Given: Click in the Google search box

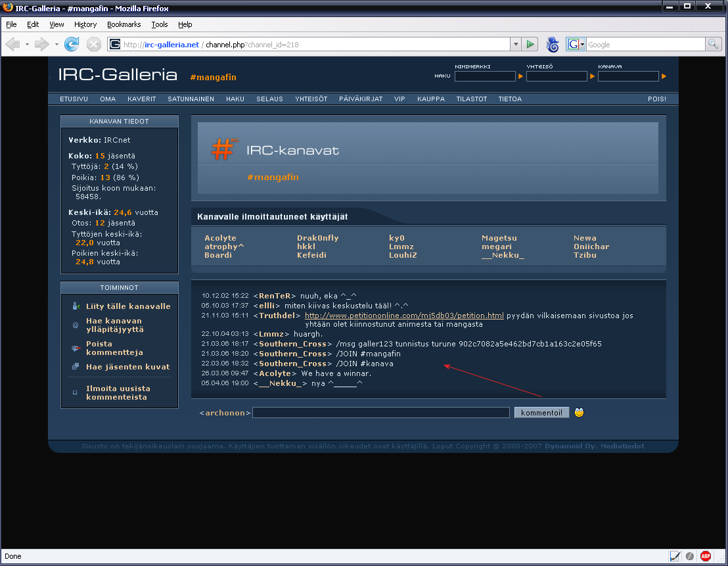Looking at the screenshot, I should coord(645,45).
